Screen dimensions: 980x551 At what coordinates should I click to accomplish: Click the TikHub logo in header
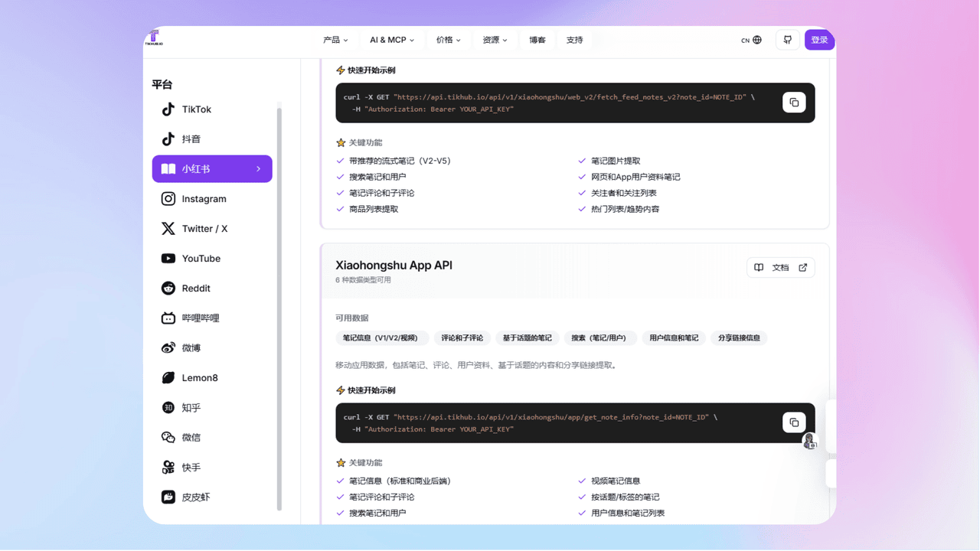point(154,38)
